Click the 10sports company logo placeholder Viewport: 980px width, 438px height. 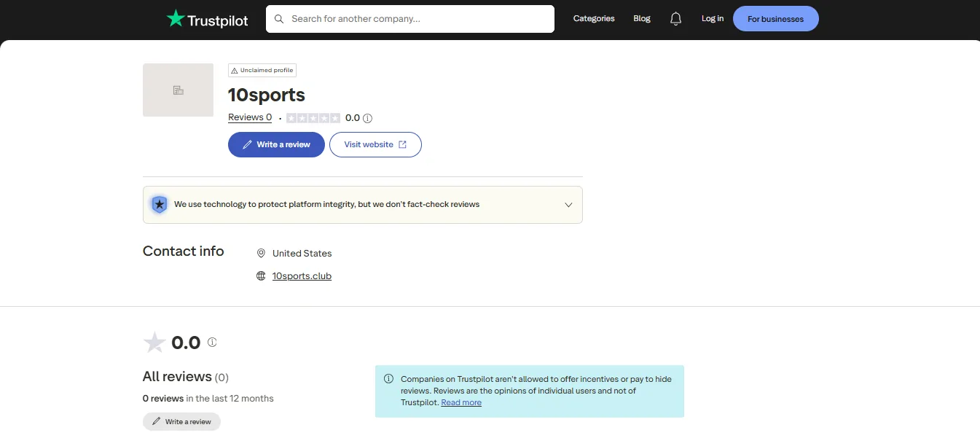pyautogui.click(x=178, y=90)
